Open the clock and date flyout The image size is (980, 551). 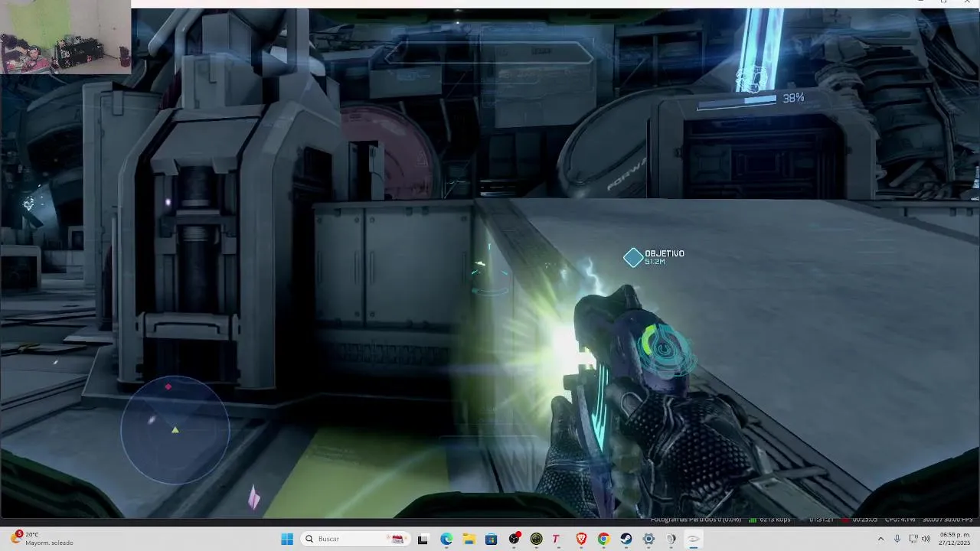[955, 539]
